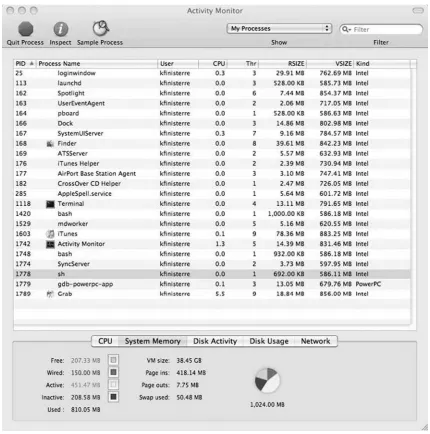
Task: Select bash process with PID 1420
Action: pyautogui.click(x=212, y=214)
